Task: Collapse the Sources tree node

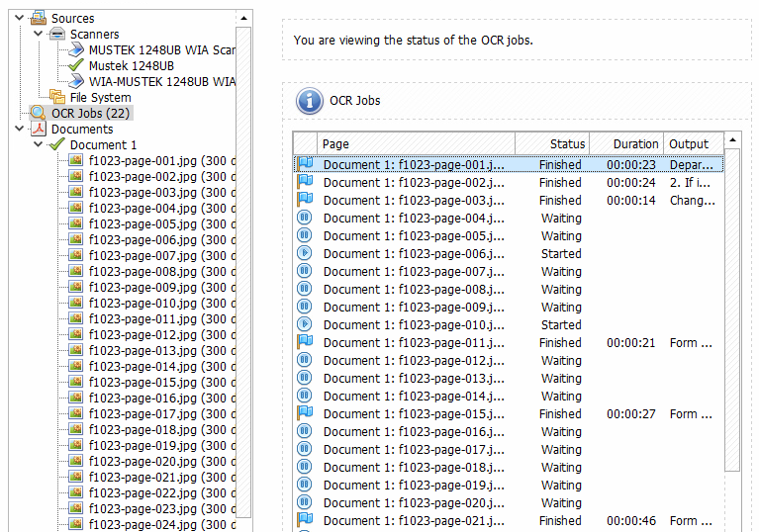Action: (x=20, y=18)
